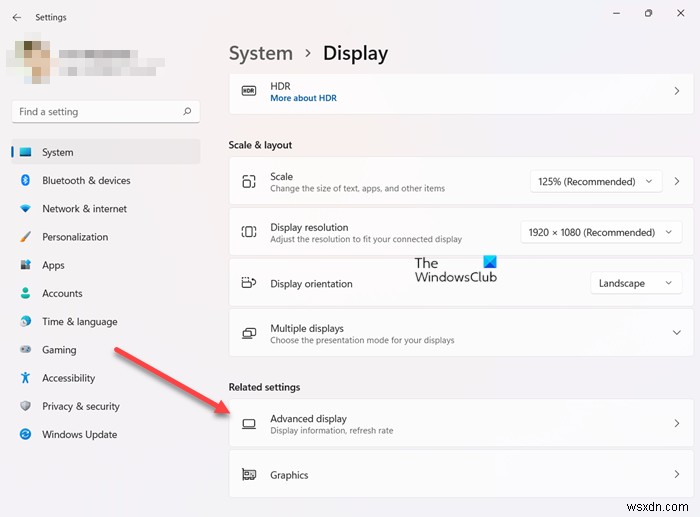Open the Display resolution 1920 × 1080 dropdown

click(x=601, y=232)
